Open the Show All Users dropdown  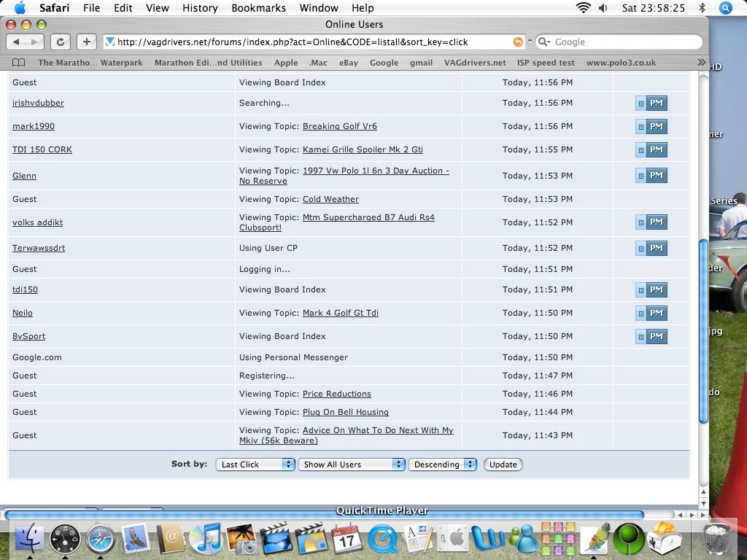point(351,464)
